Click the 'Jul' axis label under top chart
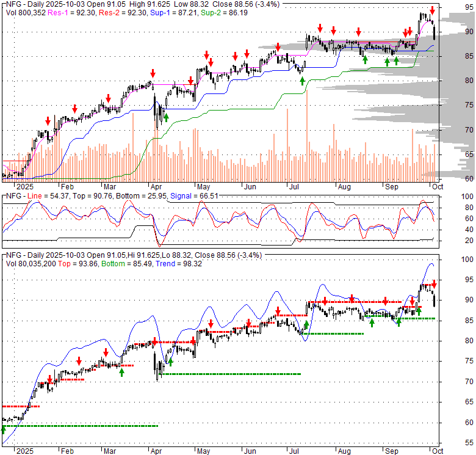The width and height of the screenshot is (476, 455). point(294,187)
